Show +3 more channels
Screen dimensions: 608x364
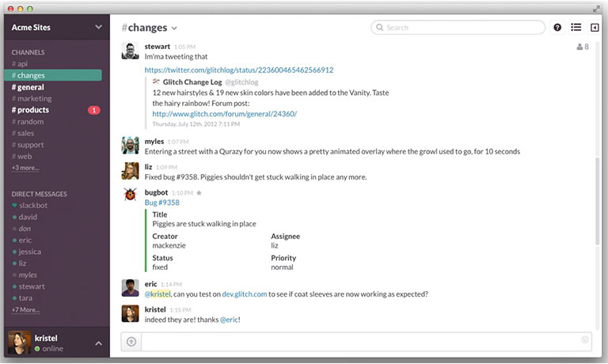pyautogui.click(x=25, y=168)
